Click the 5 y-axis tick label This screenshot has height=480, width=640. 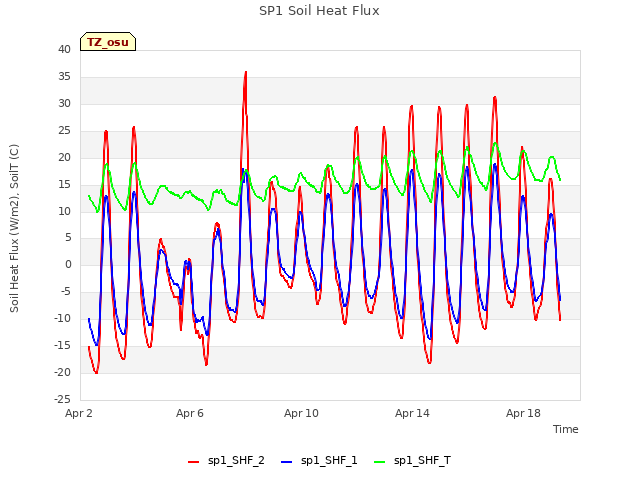click(x=68, y=238)
